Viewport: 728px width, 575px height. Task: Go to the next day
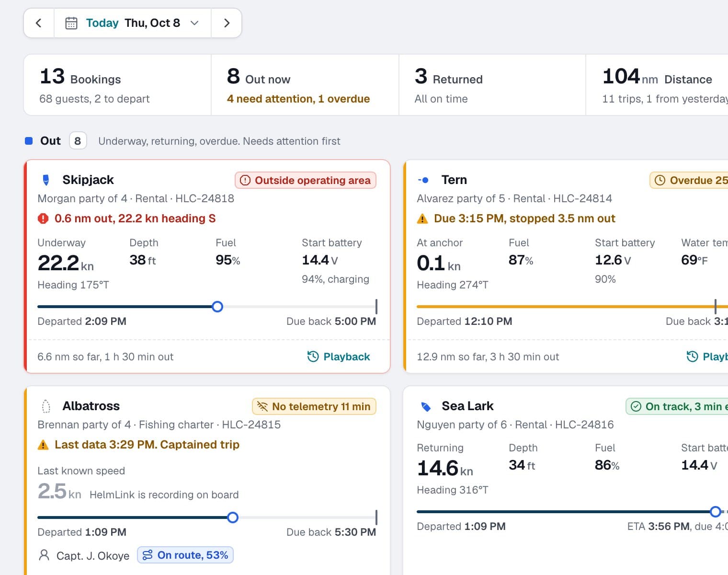[227, 23]
